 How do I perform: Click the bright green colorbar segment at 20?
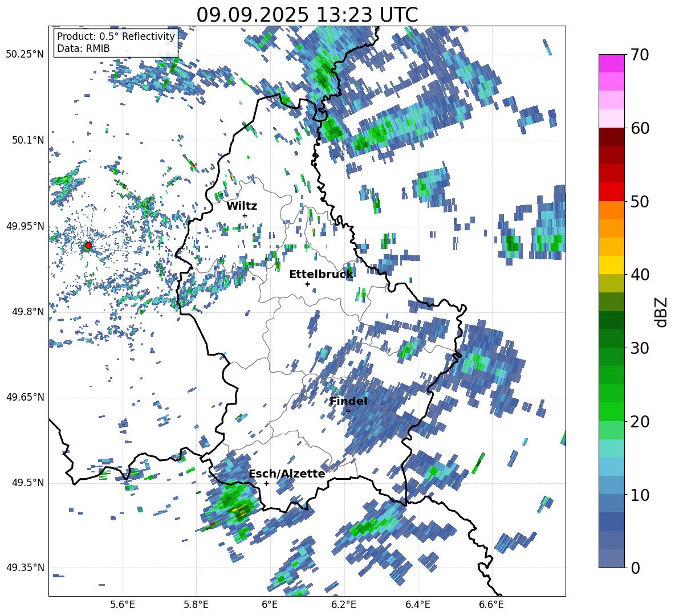[x=611, y=411]
